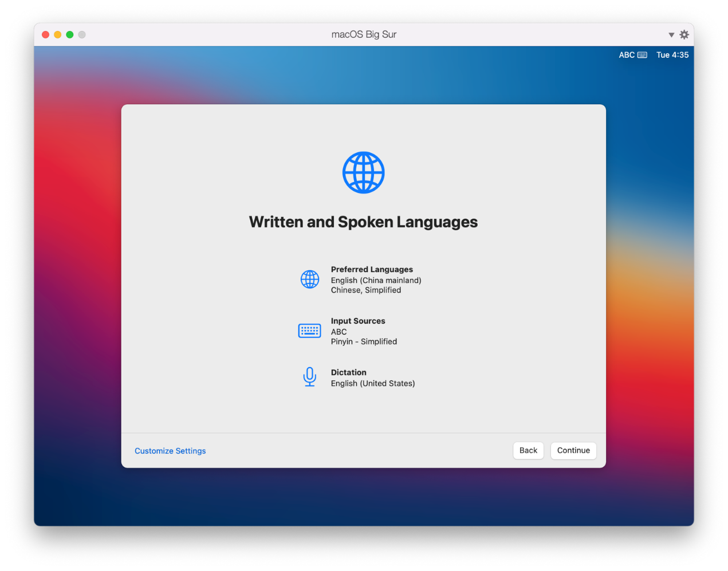
Task: Open Customize Settings link
Action: 170,451
